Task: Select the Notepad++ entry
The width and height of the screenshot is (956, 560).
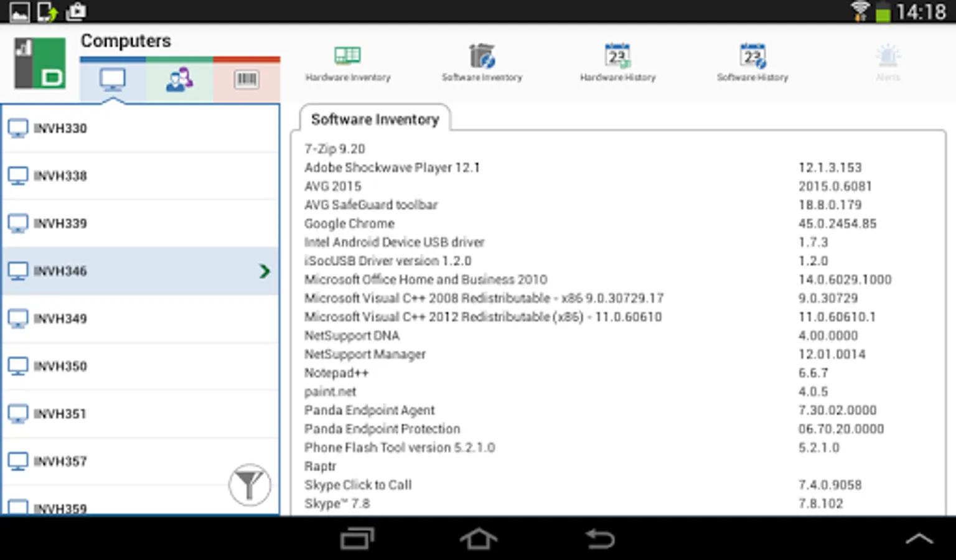Action: (x=336, y=373)
